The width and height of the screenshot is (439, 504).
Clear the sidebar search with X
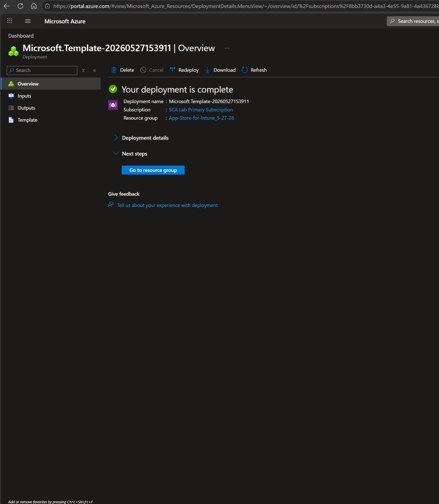[x=83, y=70]
